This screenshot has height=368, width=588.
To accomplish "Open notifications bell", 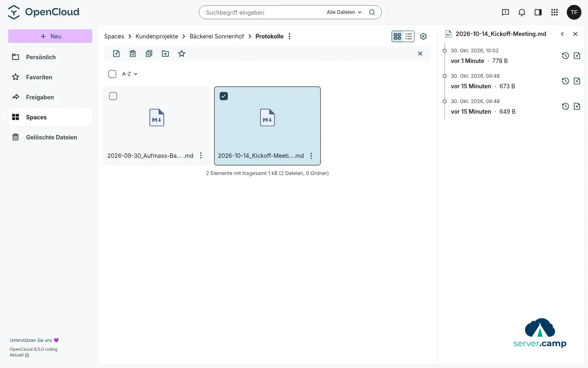I will point(522,12).
